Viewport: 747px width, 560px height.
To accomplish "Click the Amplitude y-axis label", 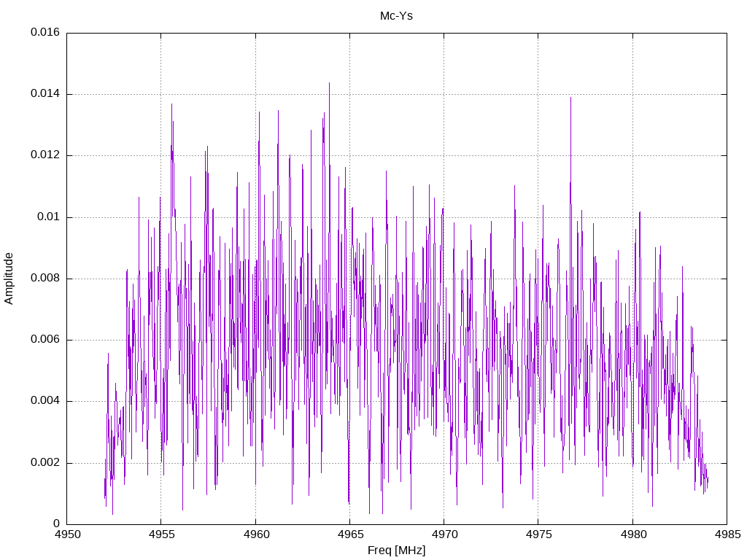I will (9, 279).
